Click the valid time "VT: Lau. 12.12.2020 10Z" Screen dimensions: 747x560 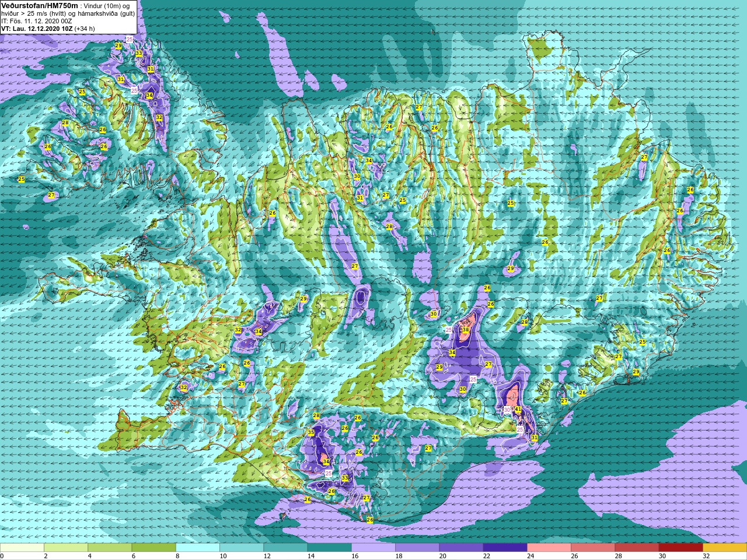tap(37, 29)
